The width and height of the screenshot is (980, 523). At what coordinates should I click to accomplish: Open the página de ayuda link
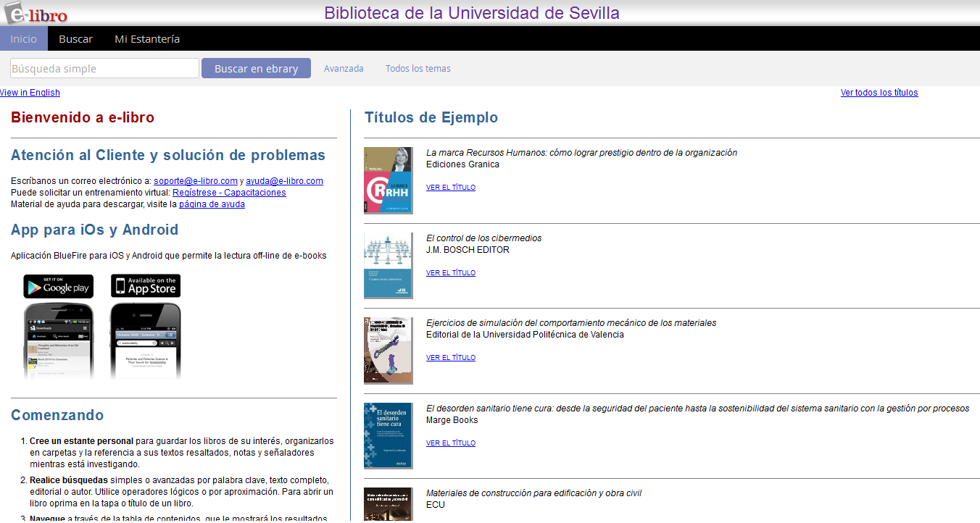point(212,204)
